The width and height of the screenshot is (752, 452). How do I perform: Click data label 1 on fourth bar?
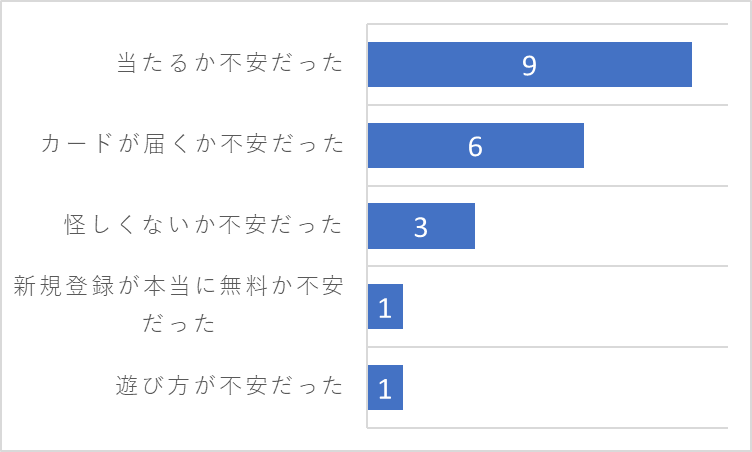385,308
